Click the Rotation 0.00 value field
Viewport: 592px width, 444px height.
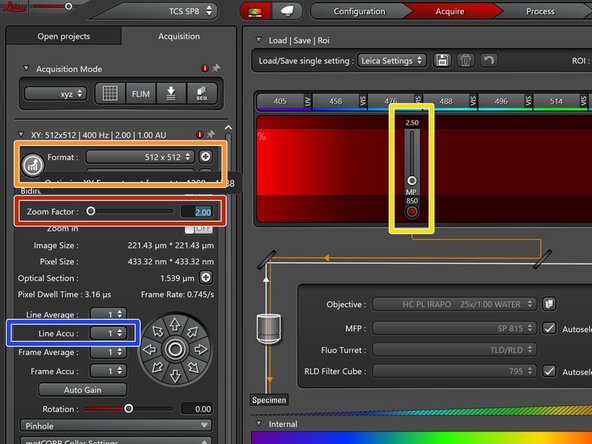point(197,409)
